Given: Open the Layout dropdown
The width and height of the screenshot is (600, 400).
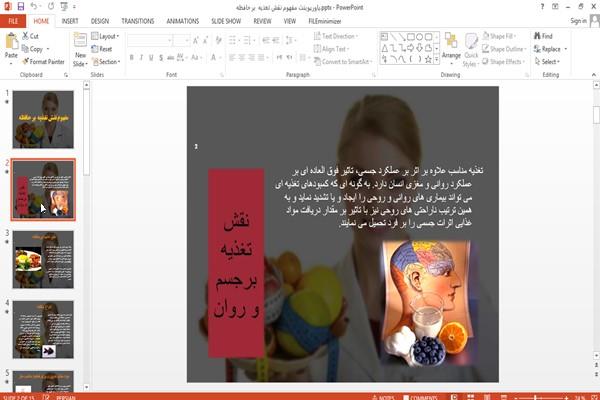Looking at the screenshot, I should (105, 36).
